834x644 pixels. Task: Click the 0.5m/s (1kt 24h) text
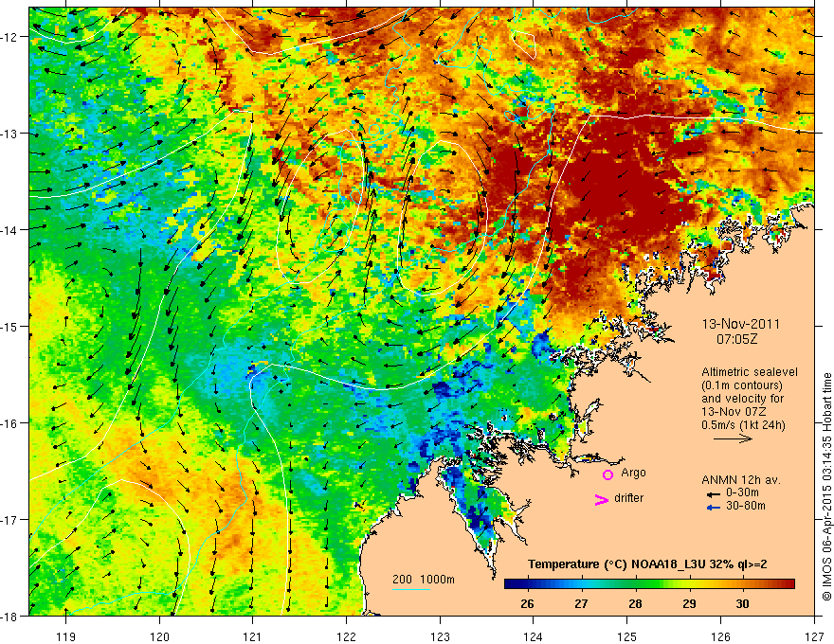coord(743,425)
